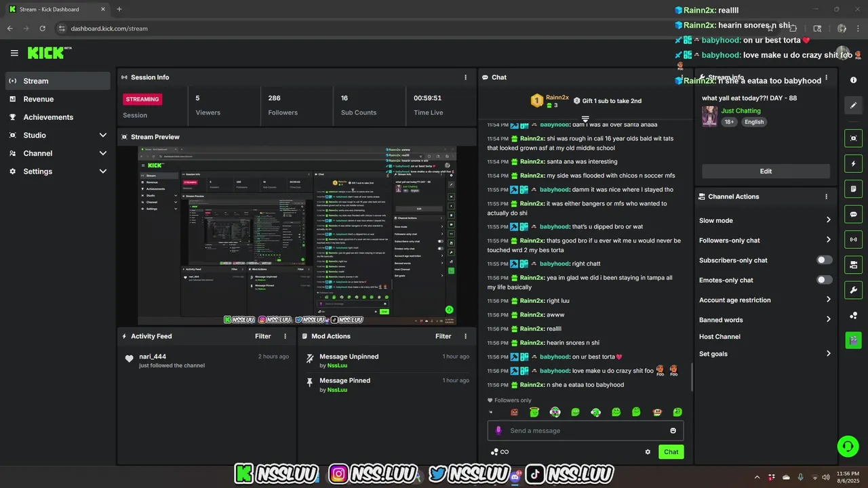This screenshot has width=868, height=488.
Task: Click the channel actions camera icon in right toolbar
Action: coord(853,264)
